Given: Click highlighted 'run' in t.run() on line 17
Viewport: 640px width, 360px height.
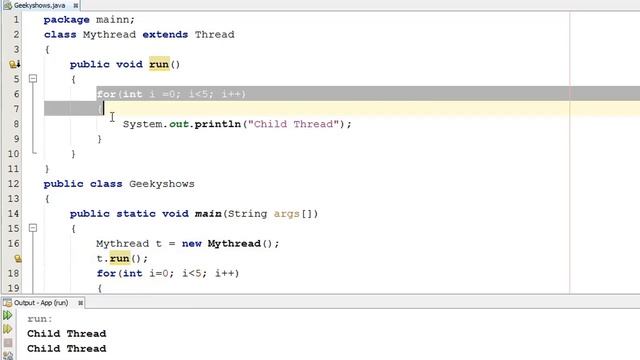Looking at the screenshot, I should (x=120, y=258).
